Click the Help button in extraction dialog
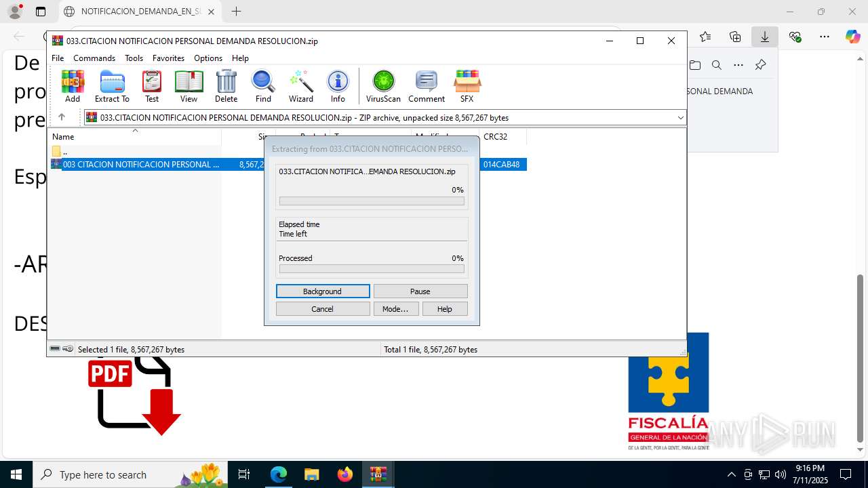 (x=445, y=309)
